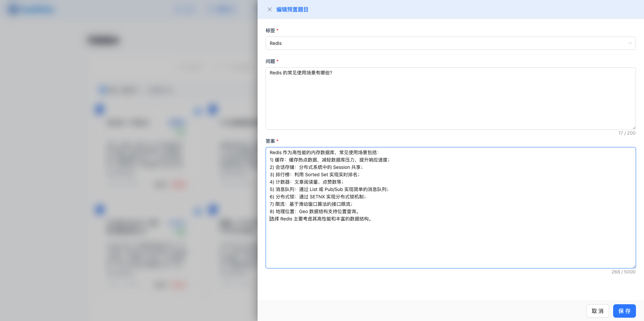Place cursor in the '8) 地理位置' answer line

coord(314,211)
